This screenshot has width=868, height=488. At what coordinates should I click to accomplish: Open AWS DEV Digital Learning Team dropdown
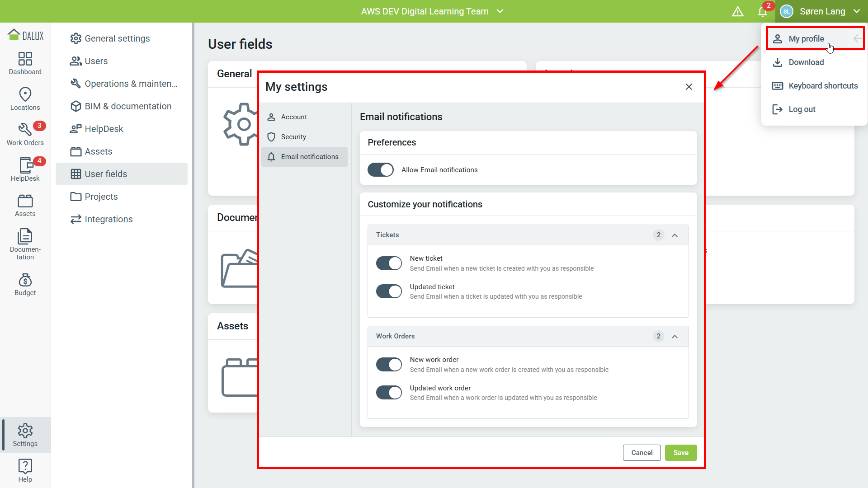(432, 11)
